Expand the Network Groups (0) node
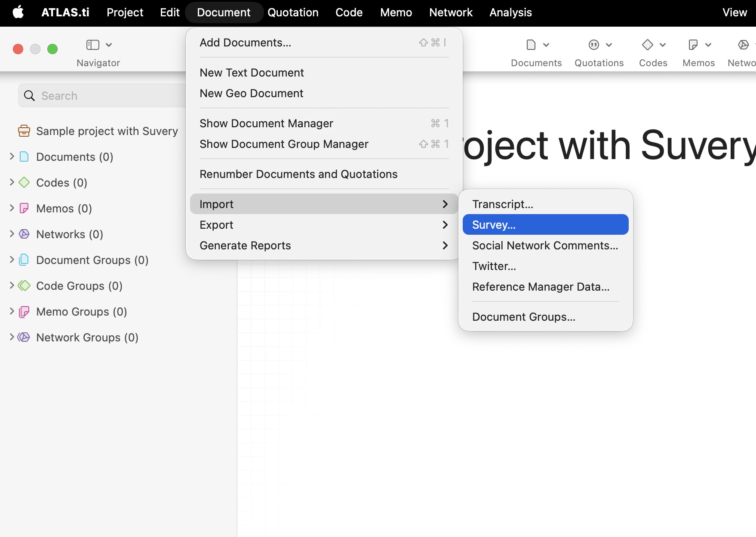 pyautogui.click(x=12, y=337)
